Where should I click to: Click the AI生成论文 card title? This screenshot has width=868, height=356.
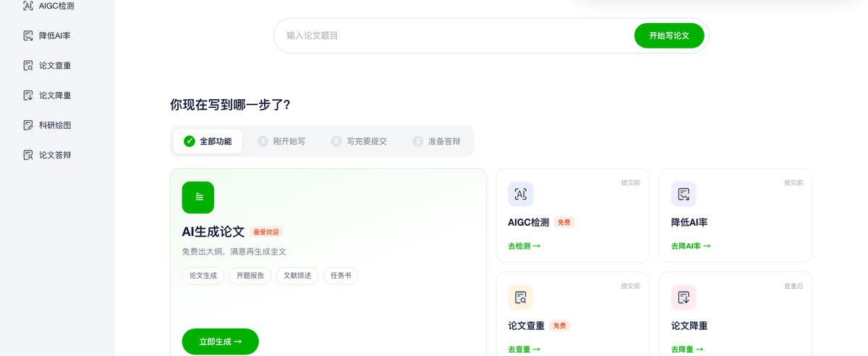[x=213, y=232]
